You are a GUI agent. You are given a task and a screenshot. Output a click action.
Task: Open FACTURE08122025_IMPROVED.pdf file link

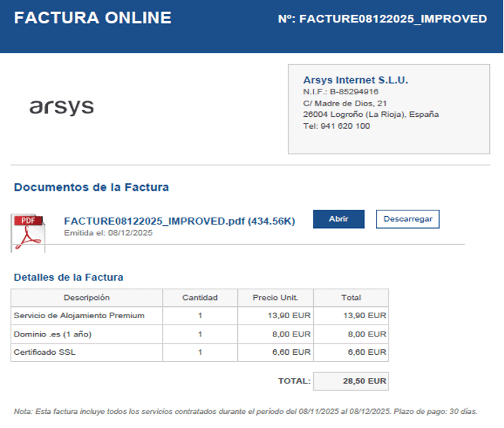click(179, 221)
